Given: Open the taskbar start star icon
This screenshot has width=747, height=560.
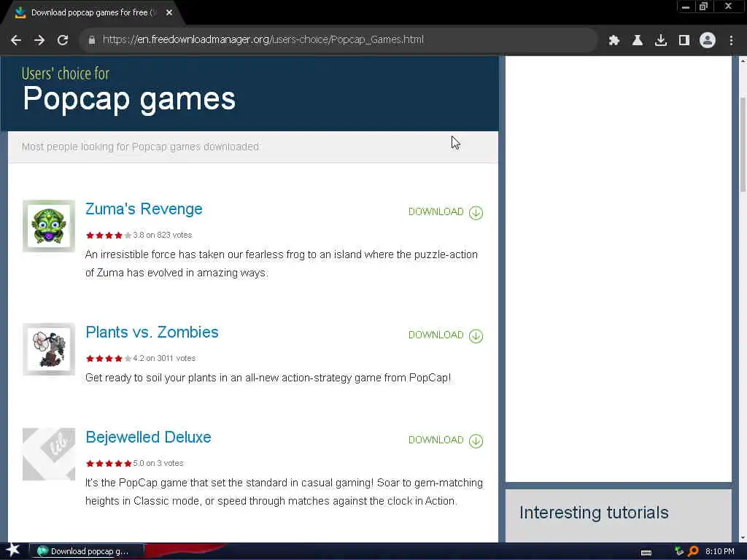Looking at the screenshot, I should (x=13, y=551).
